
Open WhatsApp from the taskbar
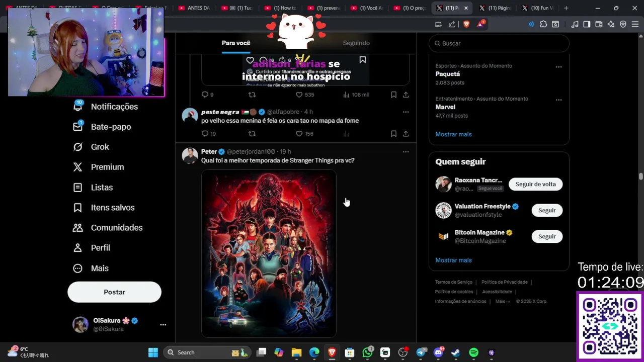pos(368,352)
